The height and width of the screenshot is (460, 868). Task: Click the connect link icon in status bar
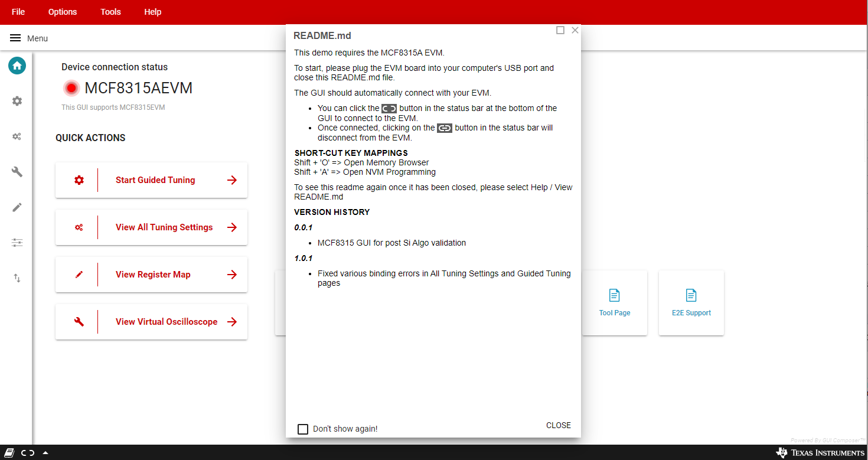28,453
